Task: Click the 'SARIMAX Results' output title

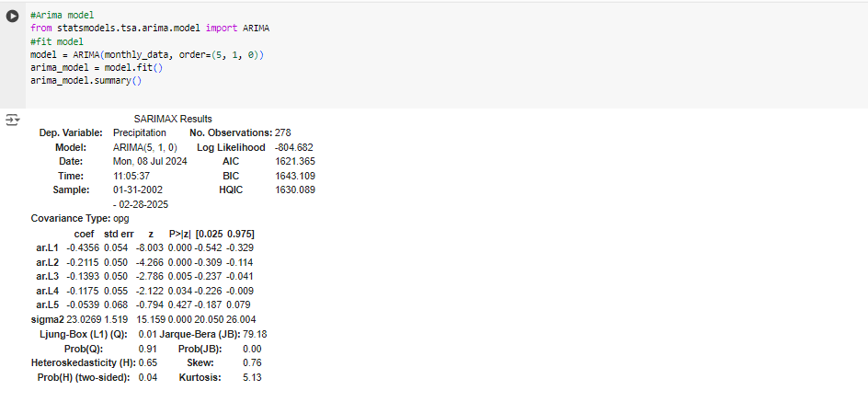Action: click(x=173, y=119)
